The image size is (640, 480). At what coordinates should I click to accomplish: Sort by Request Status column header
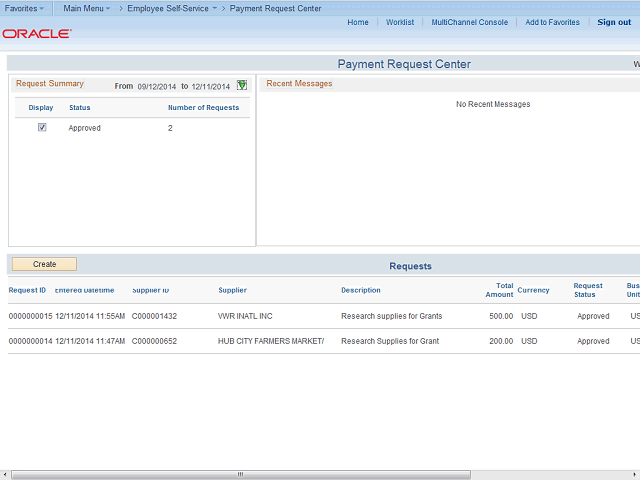[588, 290]
